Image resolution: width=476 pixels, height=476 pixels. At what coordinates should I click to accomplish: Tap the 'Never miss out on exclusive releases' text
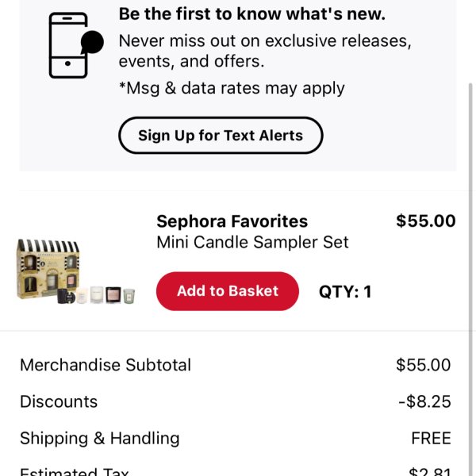tap(265, 51)
